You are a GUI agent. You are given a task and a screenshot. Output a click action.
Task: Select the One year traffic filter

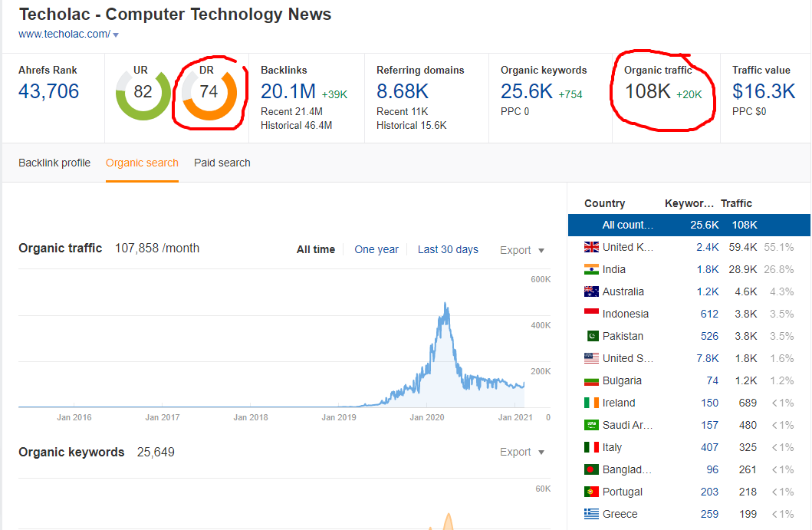pyautogui.click(x=376, y=249)
